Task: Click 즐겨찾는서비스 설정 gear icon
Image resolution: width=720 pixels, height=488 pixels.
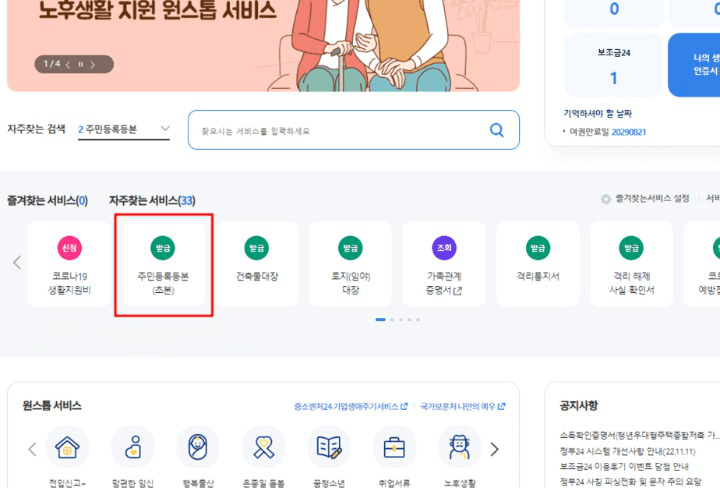Action: pos(606,199)
